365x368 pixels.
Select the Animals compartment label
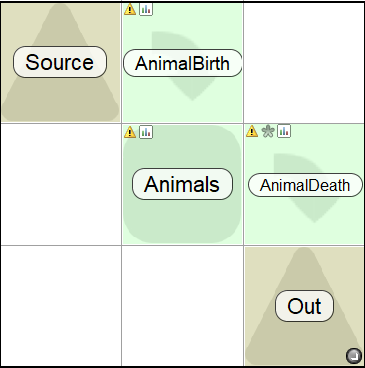click(x=182, y=184)
